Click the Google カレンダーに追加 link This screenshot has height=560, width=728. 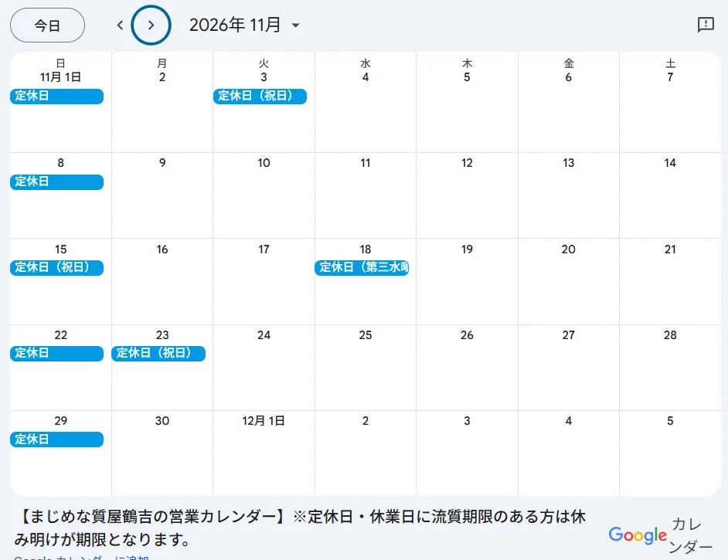81,558
